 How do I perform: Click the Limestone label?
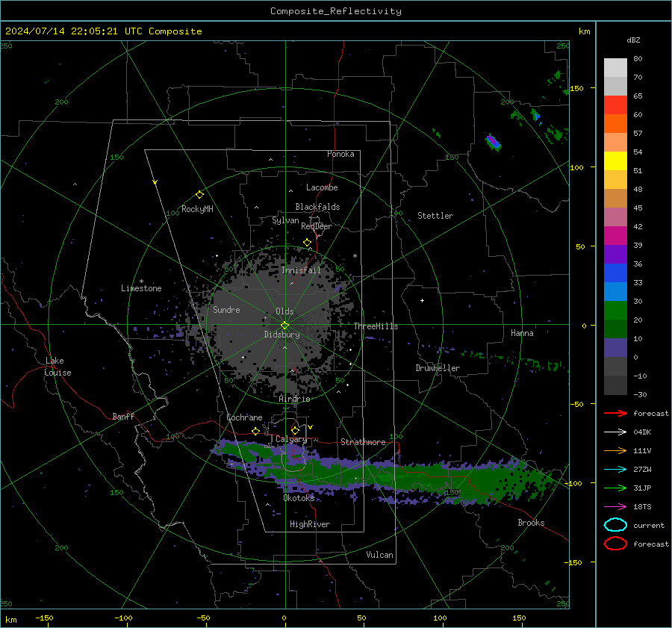pos(141,288)
